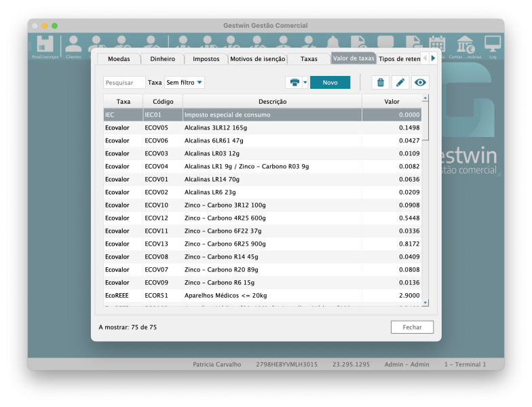Open the calendar icon in the toolbar
Viewport: 532px width, 407px height.
coord(438,45)
